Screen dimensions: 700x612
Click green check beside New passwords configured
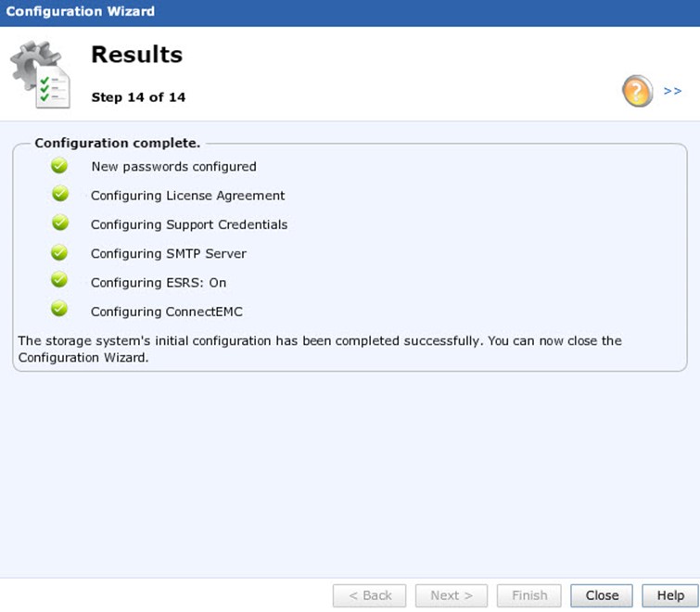[x=59, y=166]
